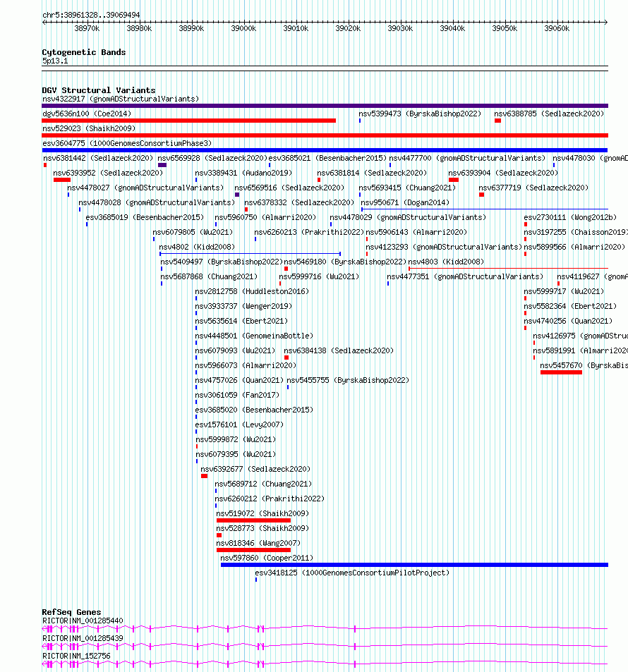Select the nsv597860 blue bar
This screenshot has width=628, height=672.
(x=414, y=565)
